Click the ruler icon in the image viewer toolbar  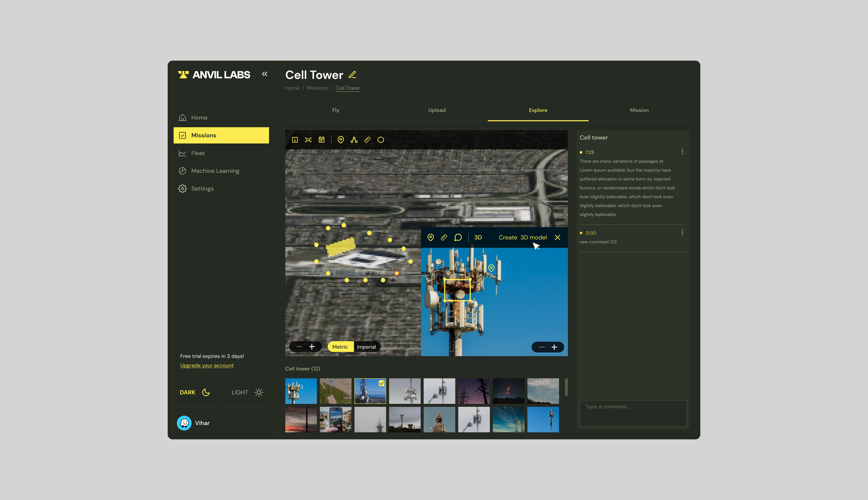(444, 237)
